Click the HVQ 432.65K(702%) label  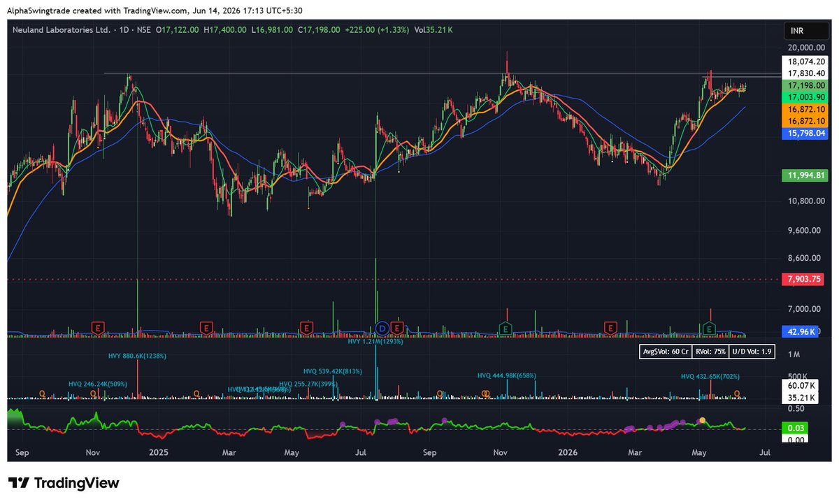click(x=710, y=376)
